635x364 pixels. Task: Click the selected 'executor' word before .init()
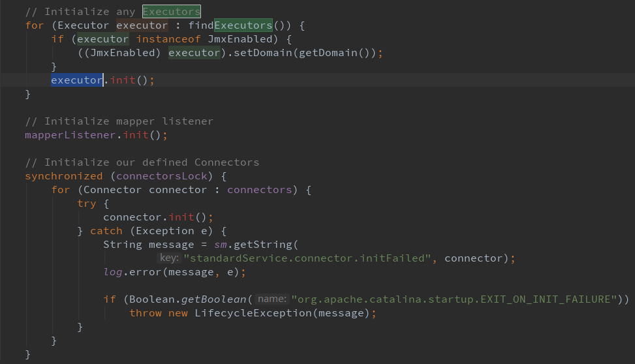(x=77, y=80)
